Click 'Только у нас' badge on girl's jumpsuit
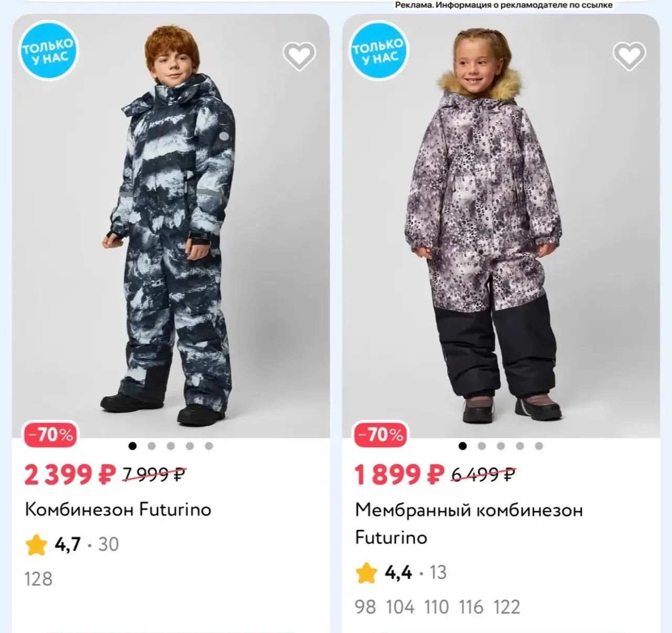 coord(378,50)
